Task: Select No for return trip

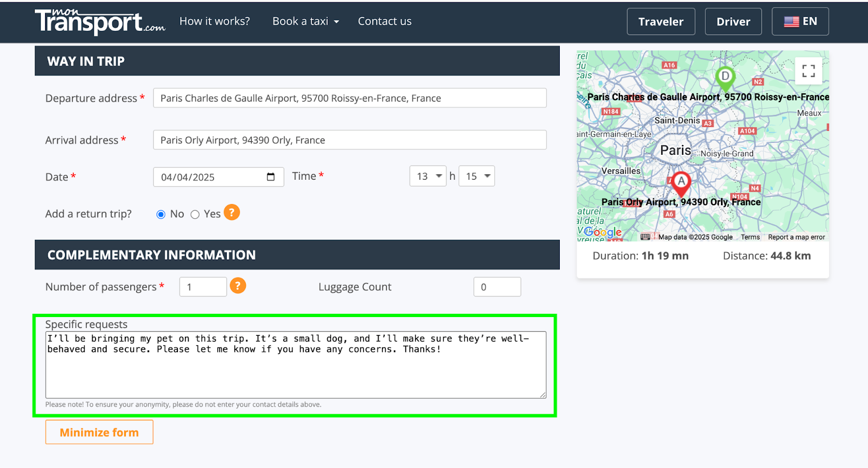Action: pyautogui.click(x=161, y=214)
